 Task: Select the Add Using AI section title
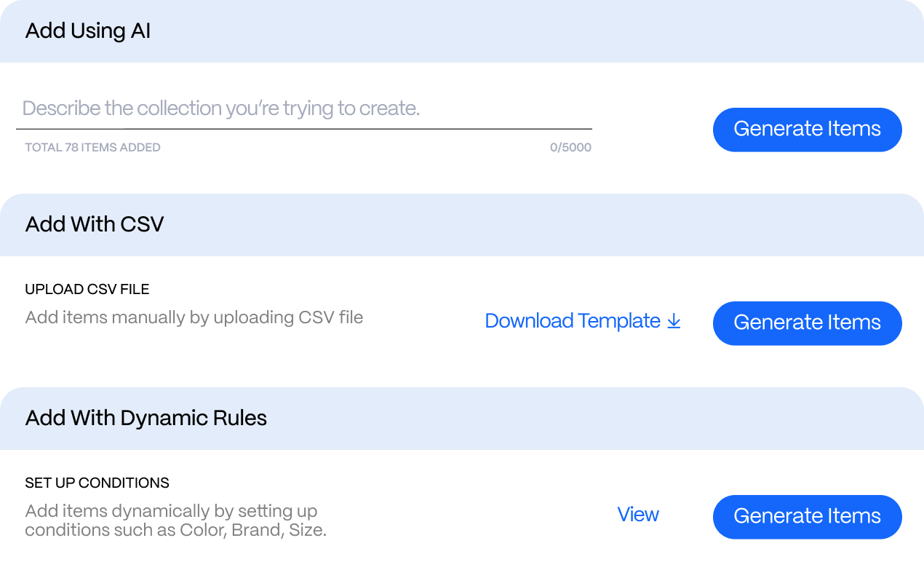pos(88,31)
